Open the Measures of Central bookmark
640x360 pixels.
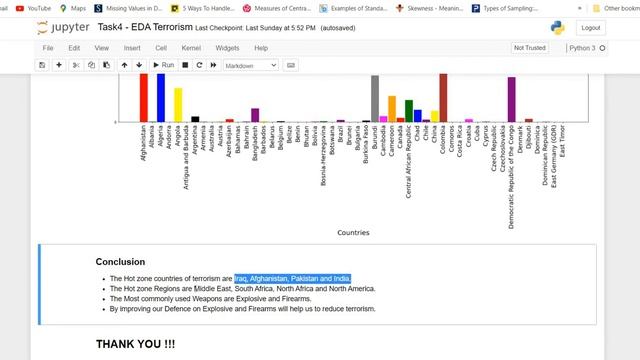(x=277, y=8)
